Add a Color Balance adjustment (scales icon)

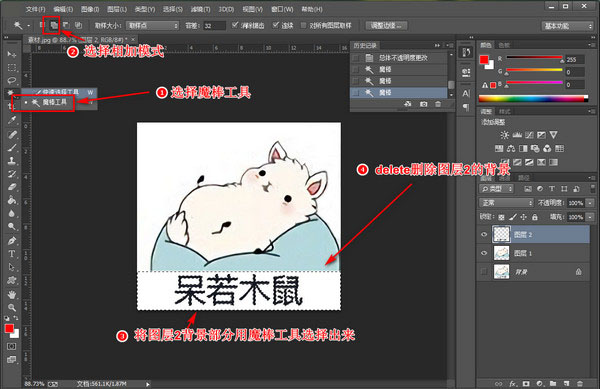511,148
